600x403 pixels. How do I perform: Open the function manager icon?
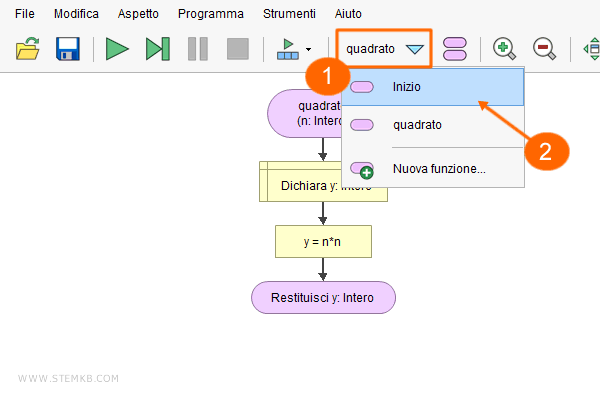click(455, 48)
